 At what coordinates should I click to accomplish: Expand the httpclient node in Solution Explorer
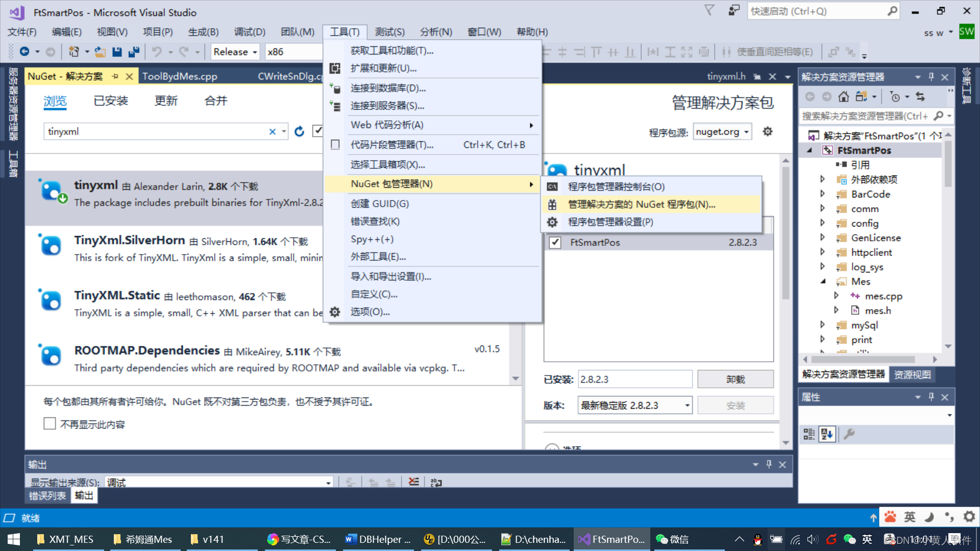click(823, 252)
